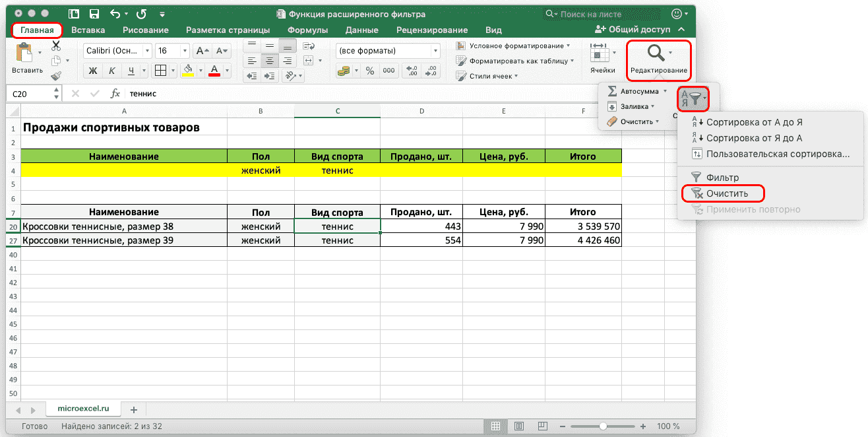The width and height of the screenshot is (868, 437).
Task: Select Очистить in the filter menu
Action: 727,193
